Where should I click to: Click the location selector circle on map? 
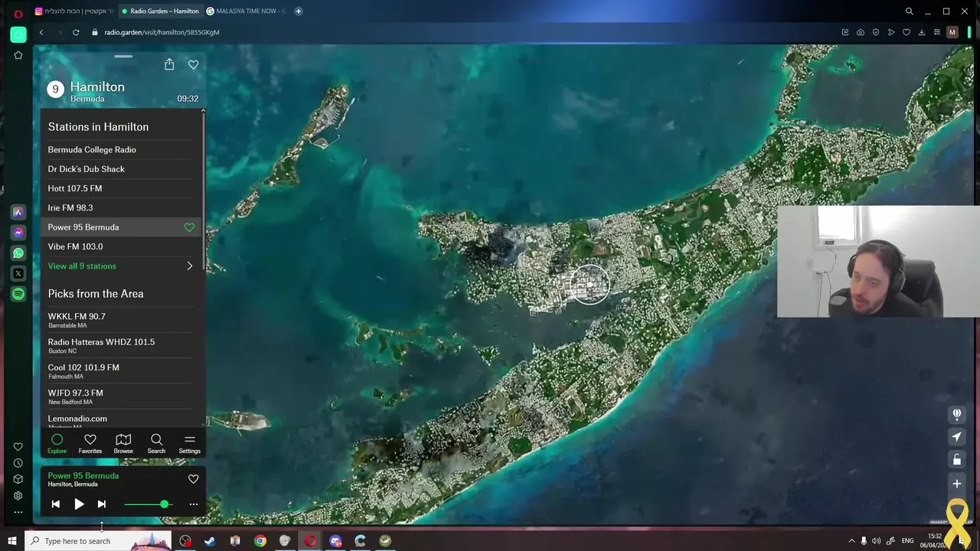[590, 285]
